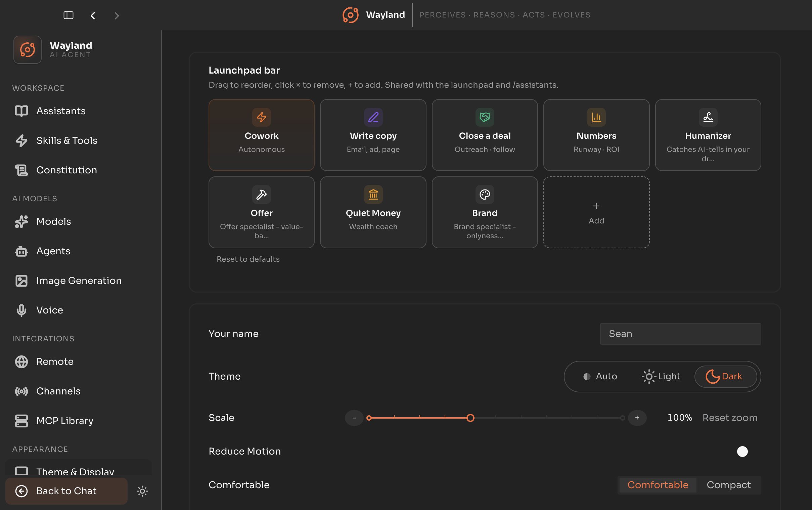Increase scale with the plus button
The height and width of the screenshot is (510, 812).
[x=637, y=418]
